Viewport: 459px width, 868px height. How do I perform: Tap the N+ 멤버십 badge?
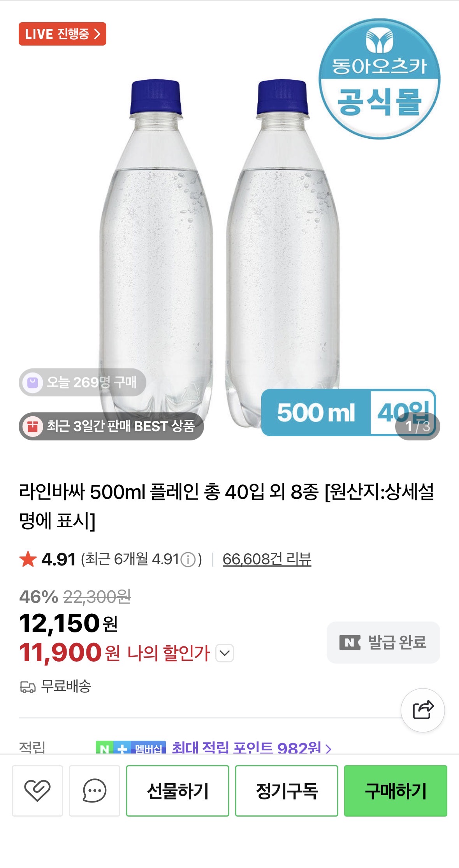pos(131,748)
